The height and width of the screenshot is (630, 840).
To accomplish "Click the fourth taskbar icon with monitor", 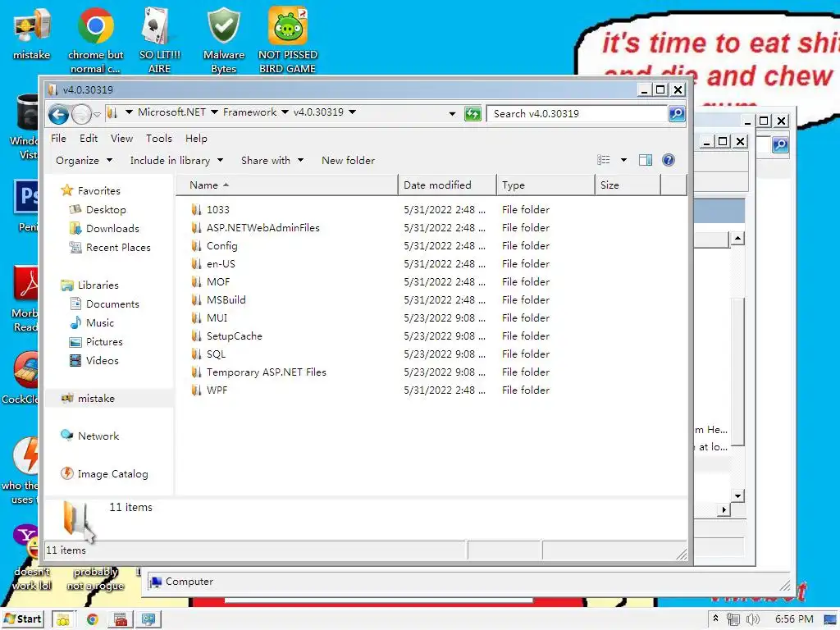I will (148, 619).
